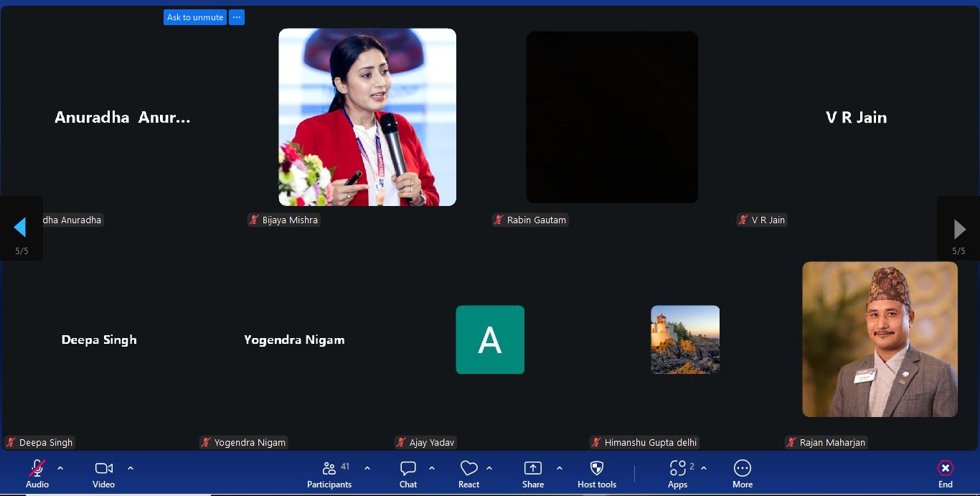
Task: Open the More options menu
Action: tap(742, 474)
